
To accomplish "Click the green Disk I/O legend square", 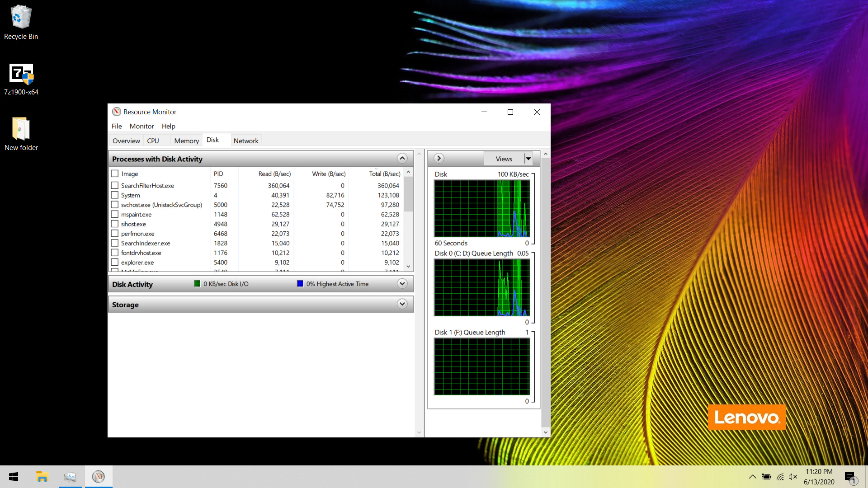I will 197,284.
